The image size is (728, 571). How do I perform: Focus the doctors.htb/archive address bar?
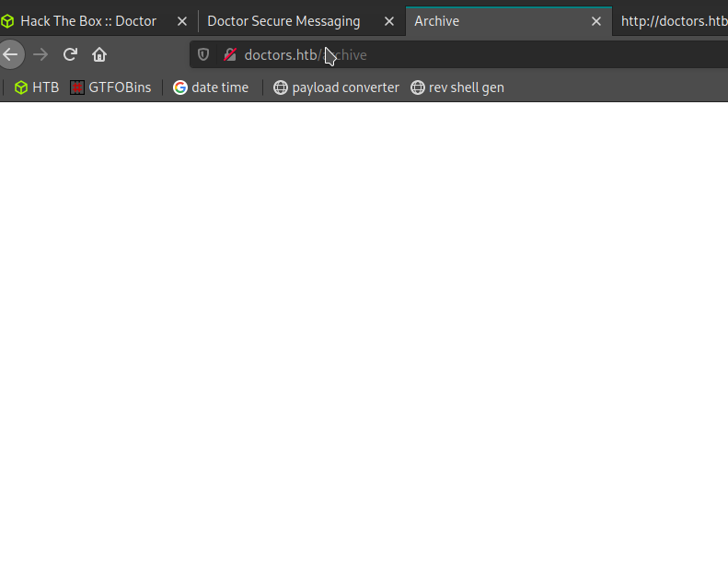click(x=458, y=55)
